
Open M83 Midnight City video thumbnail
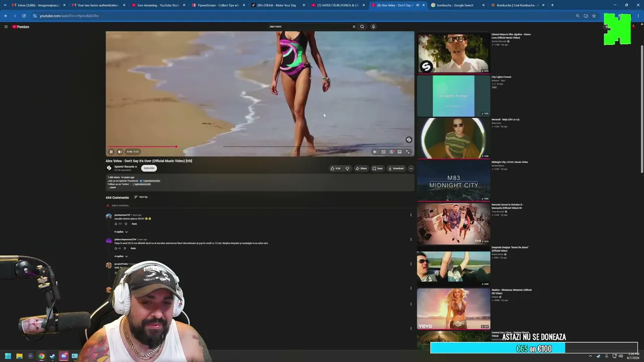[453, 181]
